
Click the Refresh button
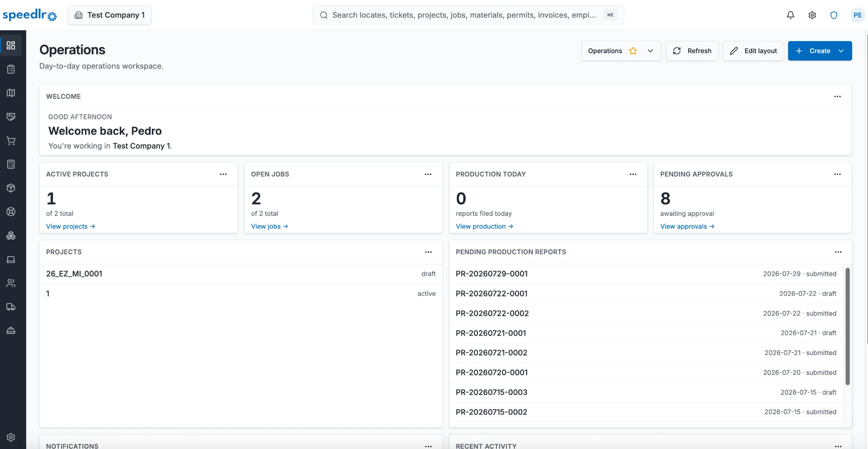(x=692, y=51)
